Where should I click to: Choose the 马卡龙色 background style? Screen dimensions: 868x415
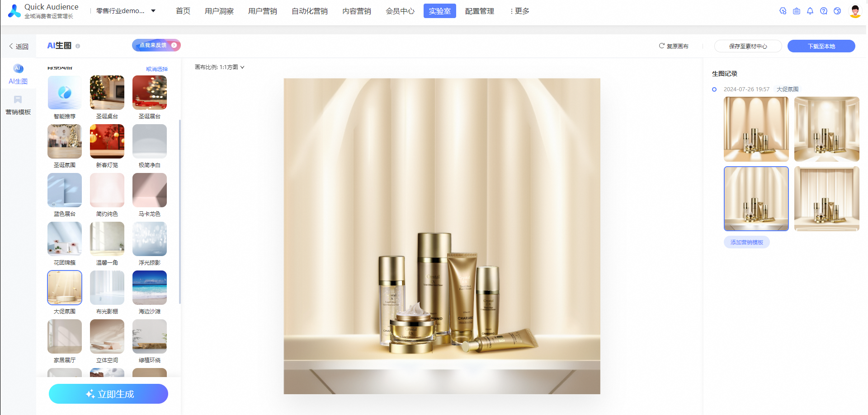(x=150, y=190)
